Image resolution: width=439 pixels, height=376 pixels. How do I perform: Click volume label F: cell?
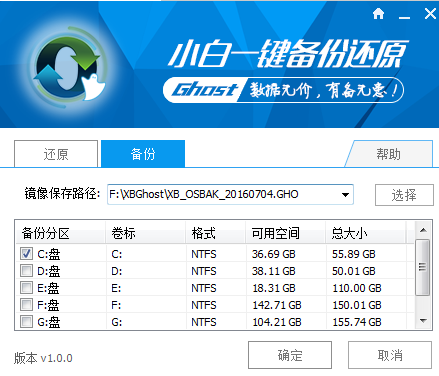(116, 305)
